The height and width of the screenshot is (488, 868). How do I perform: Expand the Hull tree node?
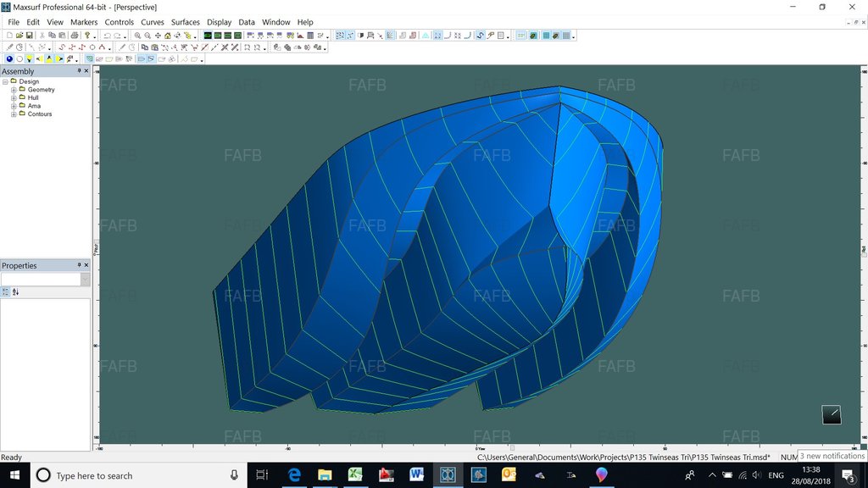pyautogui.click(x=14, y=97)
